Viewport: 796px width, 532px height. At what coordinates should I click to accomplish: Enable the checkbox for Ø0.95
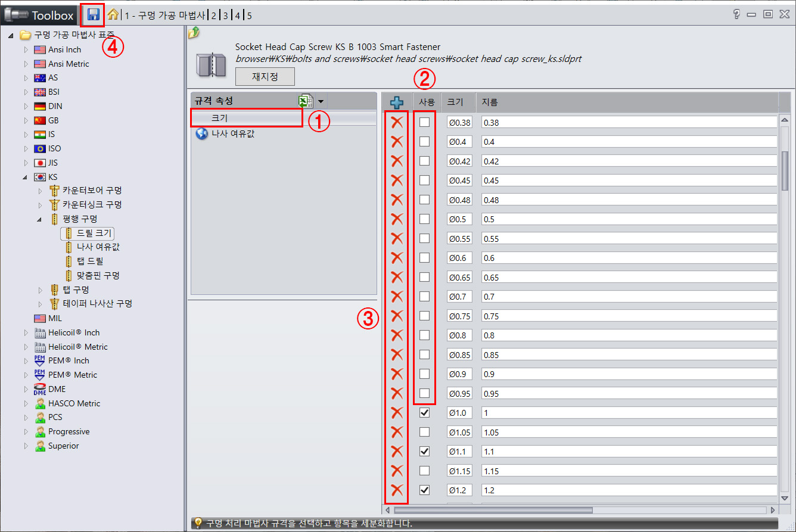pos(424,393)
